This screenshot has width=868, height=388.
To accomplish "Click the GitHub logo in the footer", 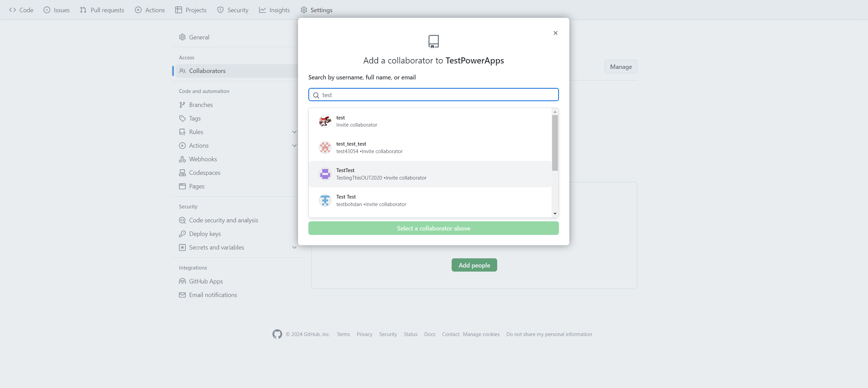I will point(277,334).
